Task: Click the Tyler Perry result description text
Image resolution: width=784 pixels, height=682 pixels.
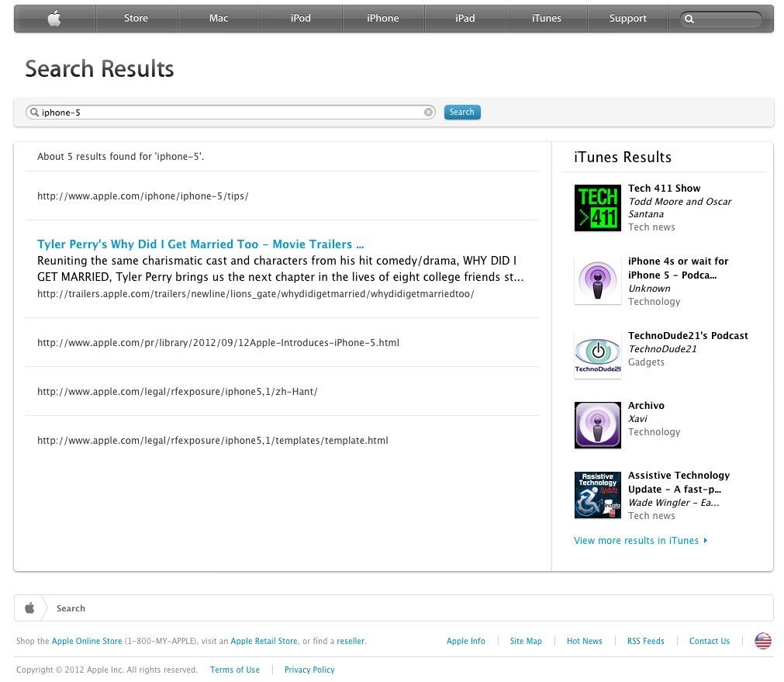Action: click(281, 268)
